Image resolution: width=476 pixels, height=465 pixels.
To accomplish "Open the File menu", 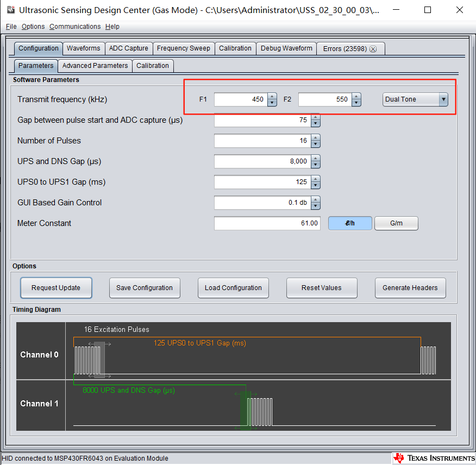I will click(11, 27).
